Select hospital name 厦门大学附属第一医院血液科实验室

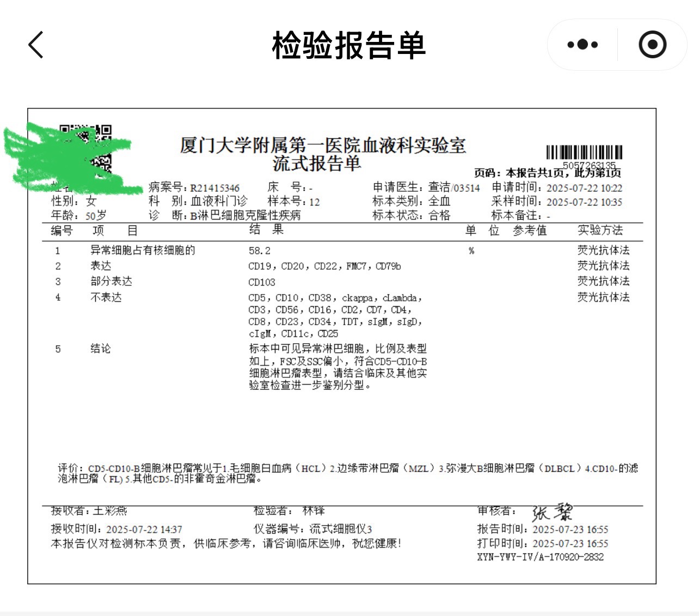[x=323, y=145]
